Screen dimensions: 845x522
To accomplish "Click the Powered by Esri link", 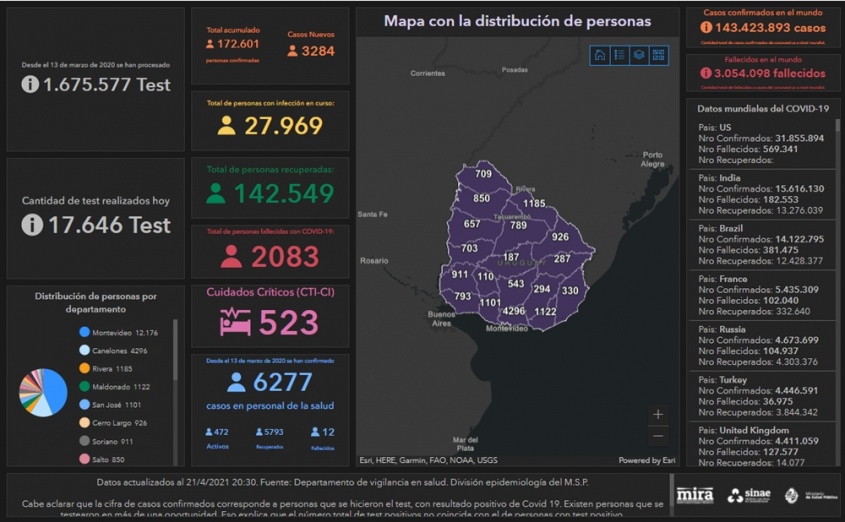I will 646,460.
